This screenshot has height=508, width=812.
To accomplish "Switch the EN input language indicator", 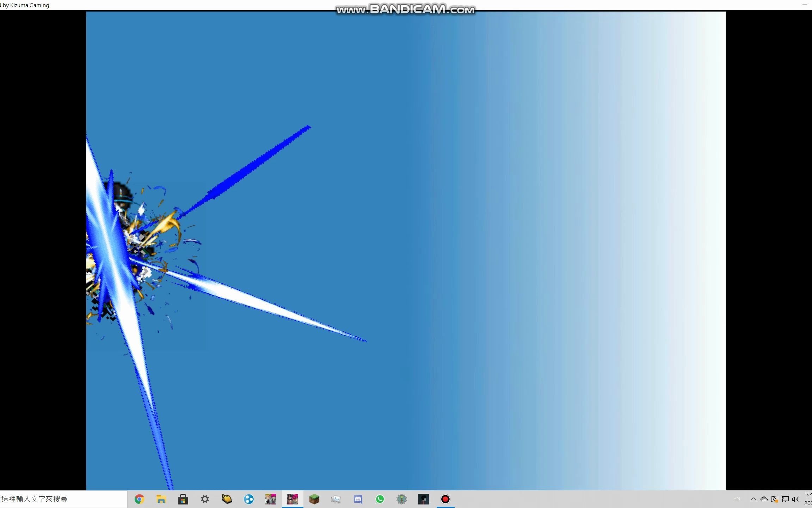I will tap(737, 498).
